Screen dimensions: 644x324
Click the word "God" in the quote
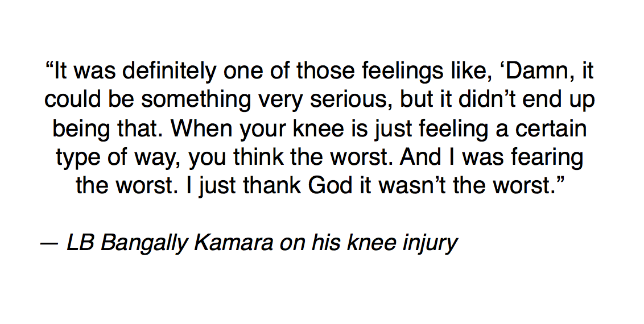tap(329, 185)
